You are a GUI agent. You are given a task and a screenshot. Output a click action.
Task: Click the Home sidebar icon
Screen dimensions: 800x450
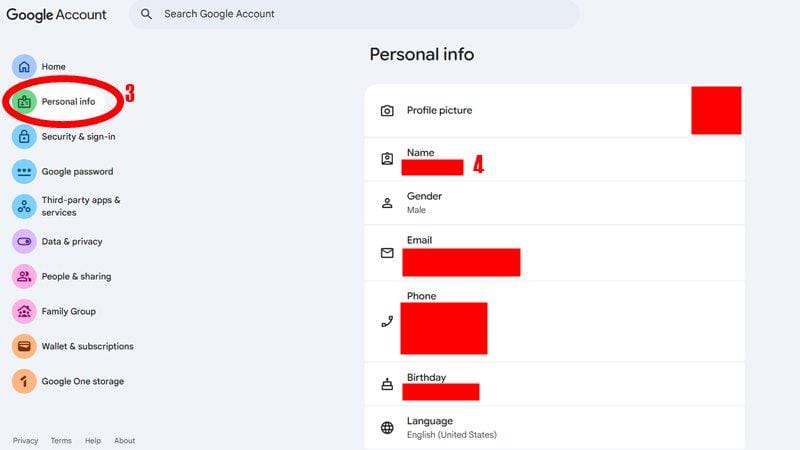(x=24, y=67)
